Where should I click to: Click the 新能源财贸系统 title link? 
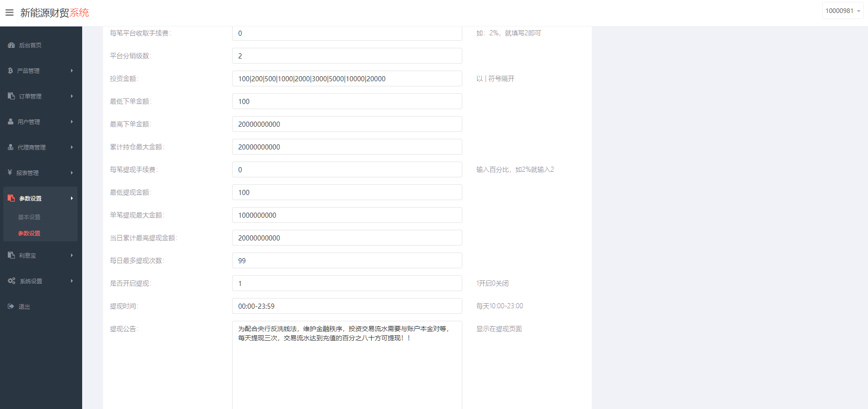pos(54,13)
